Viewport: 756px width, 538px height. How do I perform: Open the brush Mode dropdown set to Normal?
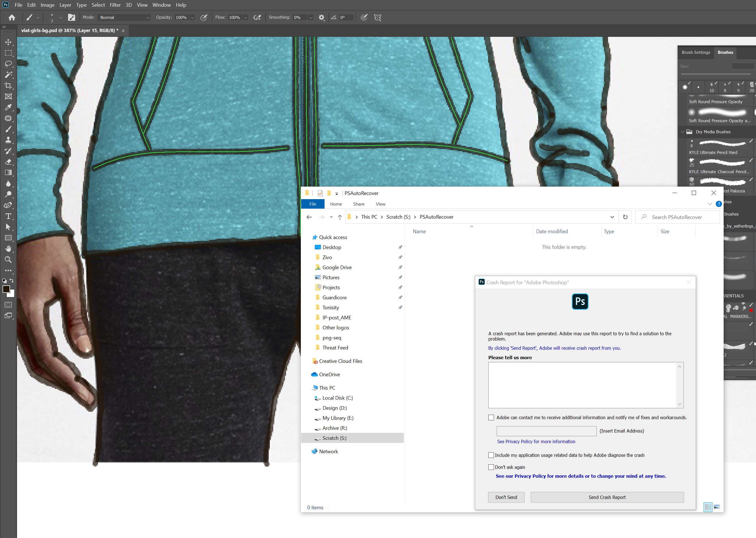click(x=124, y=18)
